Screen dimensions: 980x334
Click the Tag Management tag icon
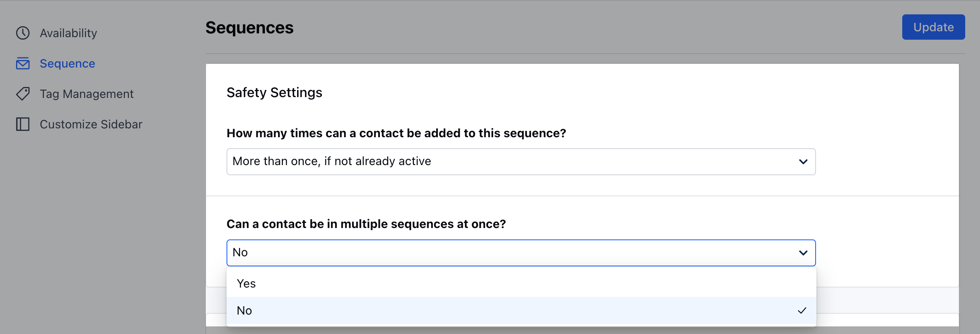pos(23,94)
